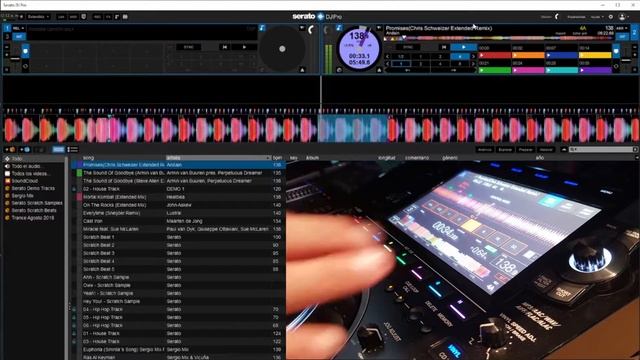Open the History panel tab

(546, 150)
